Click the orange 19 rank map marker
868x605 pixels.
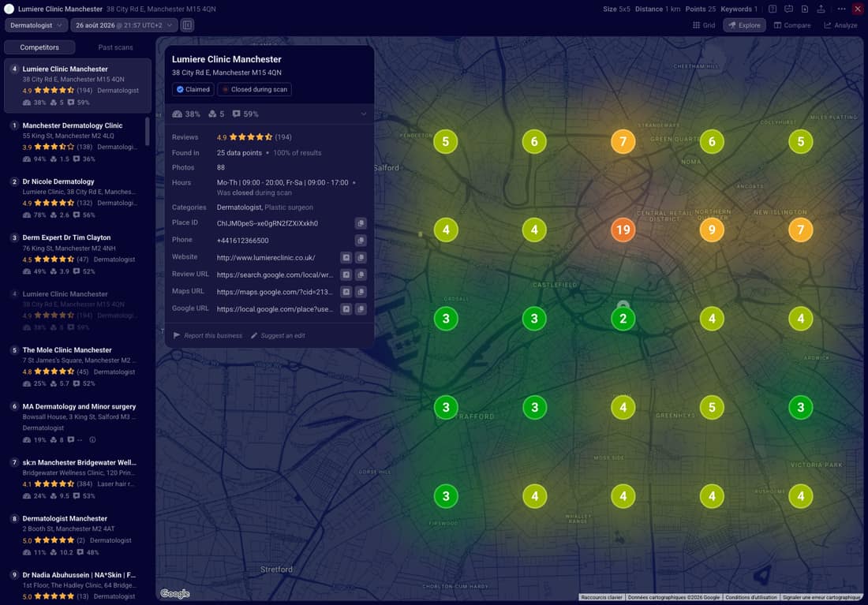[623, 230]
